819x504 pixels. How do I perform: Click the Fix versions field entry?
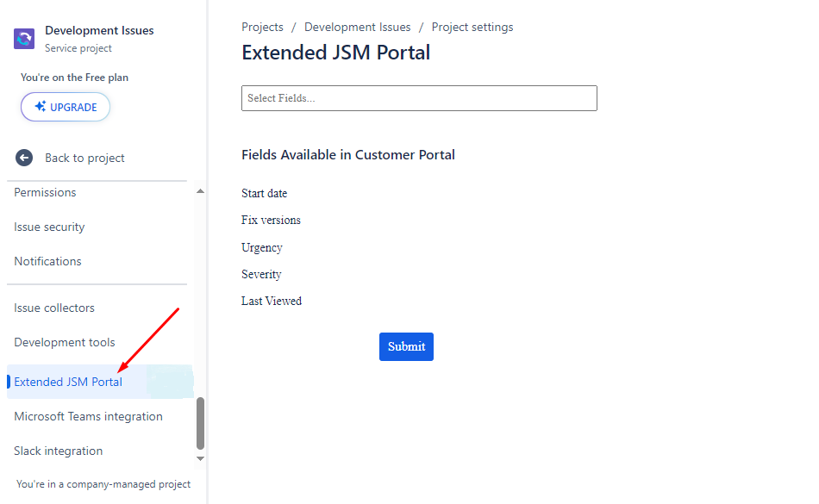point(271,221)
